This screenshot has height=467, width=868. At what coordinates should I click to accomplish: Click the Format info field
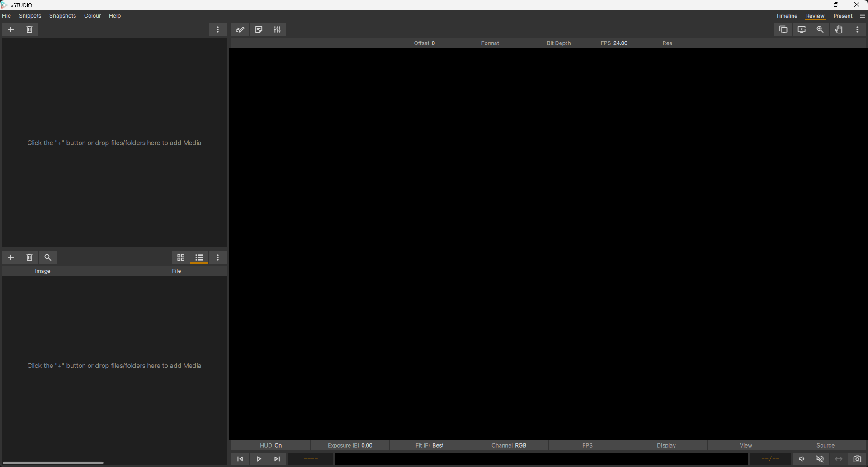490,43
